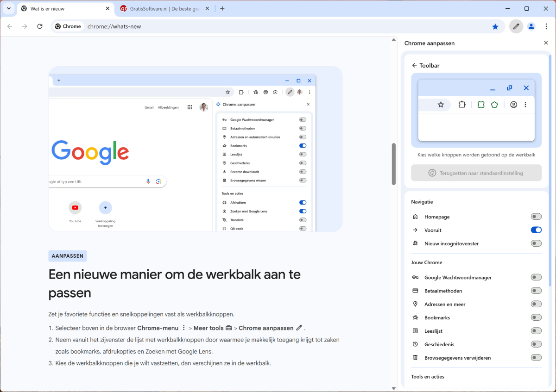Viewport: 556px width, 392px height.
Task: Click the back navigation arrow in toolbar
Action: coord(10,26)
